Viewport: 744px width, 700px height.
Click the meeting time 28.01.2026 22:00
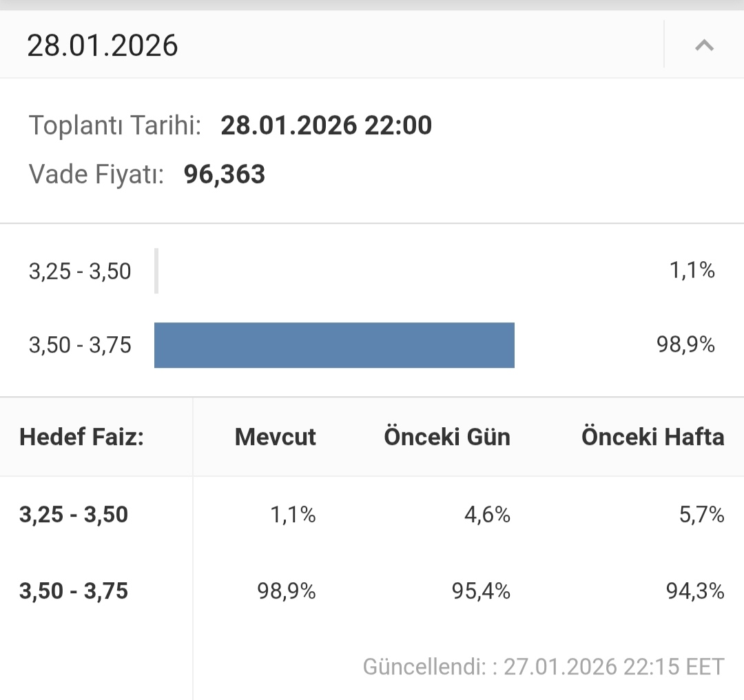coord(326,125)
